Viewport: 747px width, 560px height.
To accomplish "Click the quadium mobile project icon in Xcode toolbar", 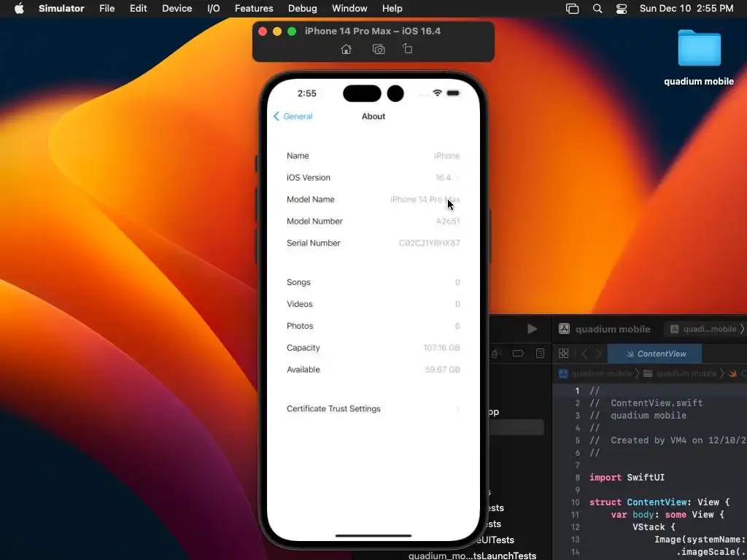I will [564, 329].
